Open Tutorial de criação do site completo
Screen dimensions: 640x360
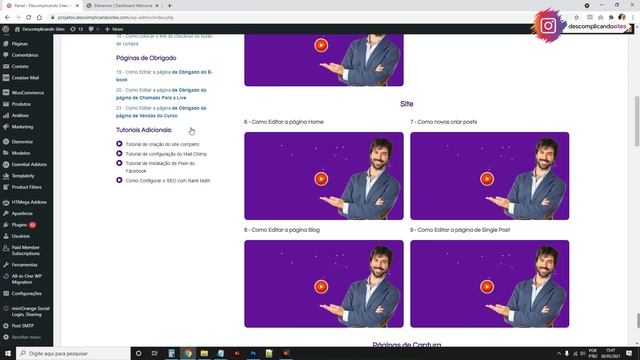point(162,144)
